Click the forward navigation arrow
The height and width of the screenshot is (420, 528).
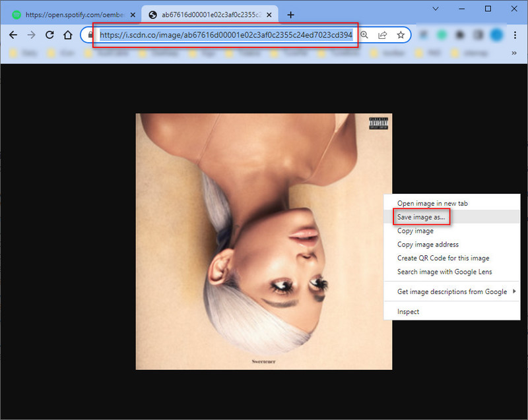point(31,35)
